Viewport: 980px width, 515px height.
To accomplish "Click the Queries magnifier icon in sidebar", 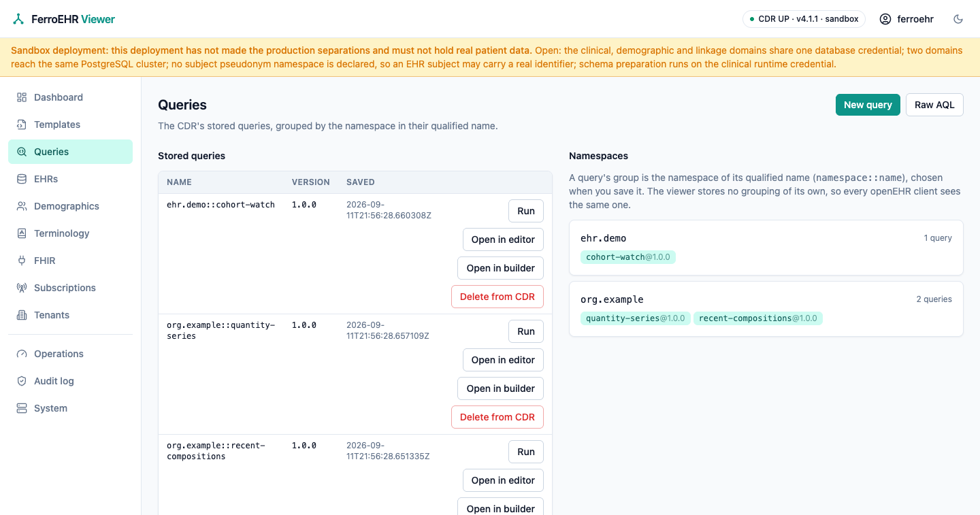I will pos(22,152).
